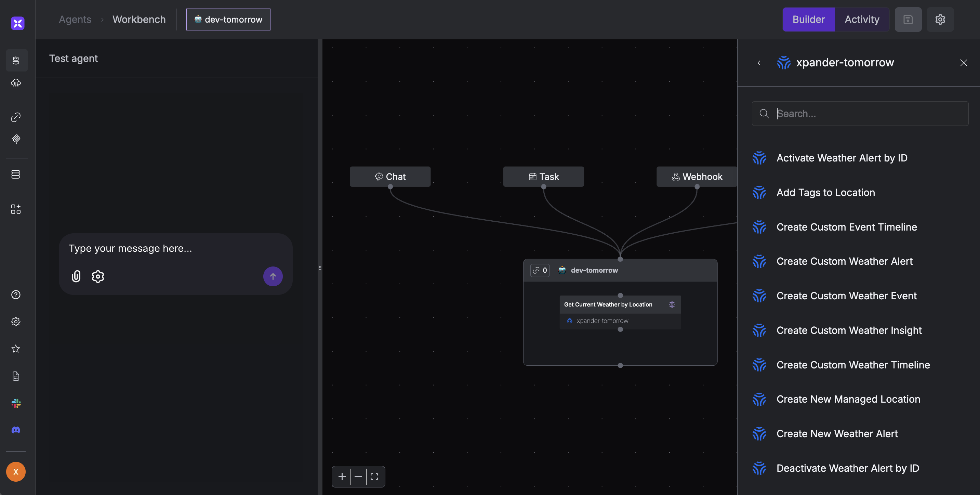Image resolution: width=980 pixels, height=495 pixels.
Task: Click the Webhook trigger node
Action: click(x=697, y=177)
